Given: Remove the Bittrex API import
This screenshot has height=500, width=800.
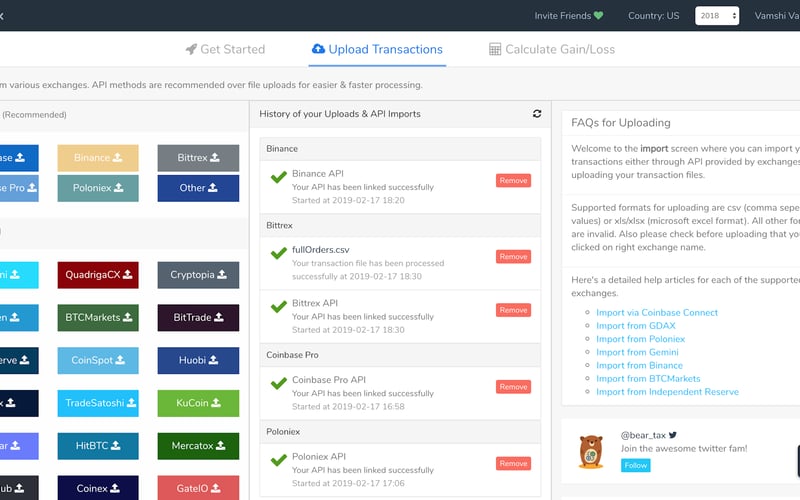Looking at the screenshot, I should 513,310.
